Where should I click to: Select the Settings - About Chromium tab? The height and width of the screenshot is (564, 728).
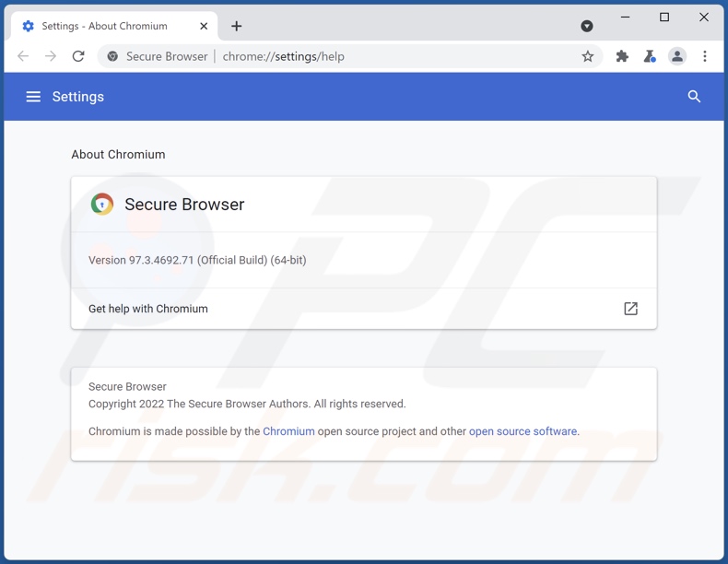(x=104, y=26)
